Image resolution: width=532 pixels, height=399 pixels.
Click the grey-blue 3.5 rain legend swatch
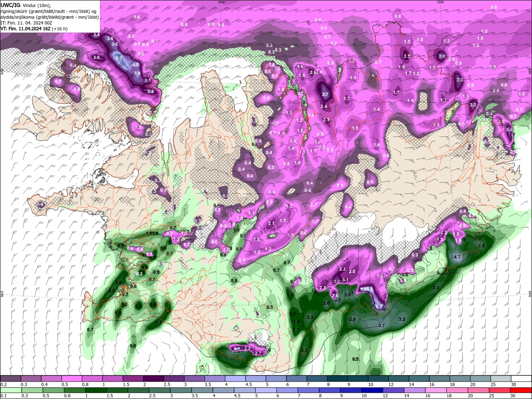[202, 390]
